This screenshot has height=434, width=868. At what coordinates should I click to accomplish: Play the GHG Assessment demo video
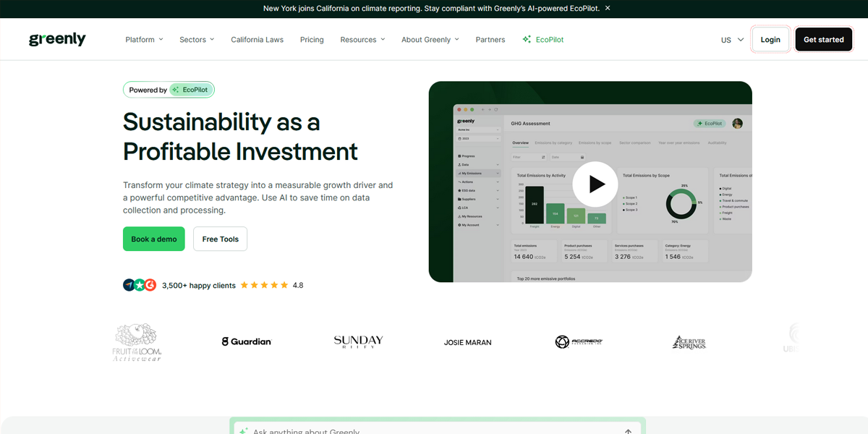tap(595, 184)
